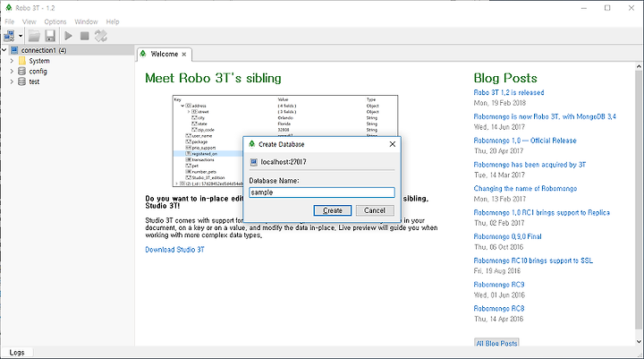Click the Create Database dialog logo icon
The height and width of the screenshot is (359, 644).
point(252,144)
